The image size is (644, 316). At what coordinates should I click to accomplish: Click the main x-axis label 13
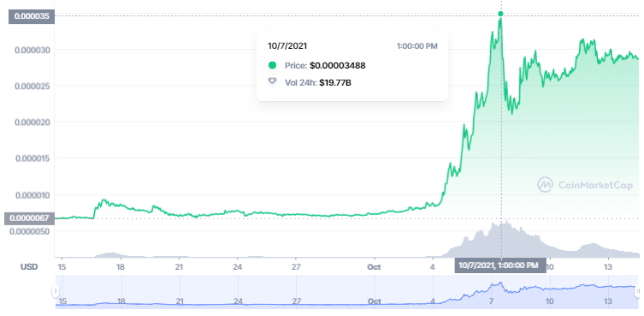(x=608, y=267)
